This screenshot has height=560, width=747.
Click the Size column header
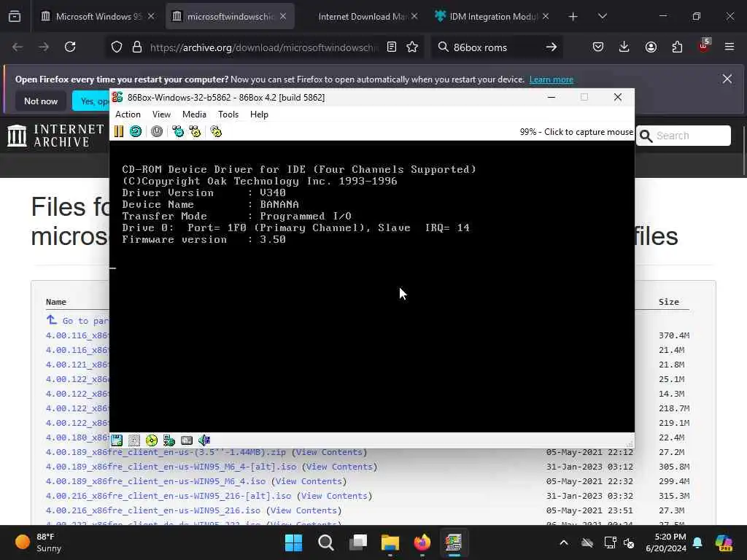click(x=669, y=302)
